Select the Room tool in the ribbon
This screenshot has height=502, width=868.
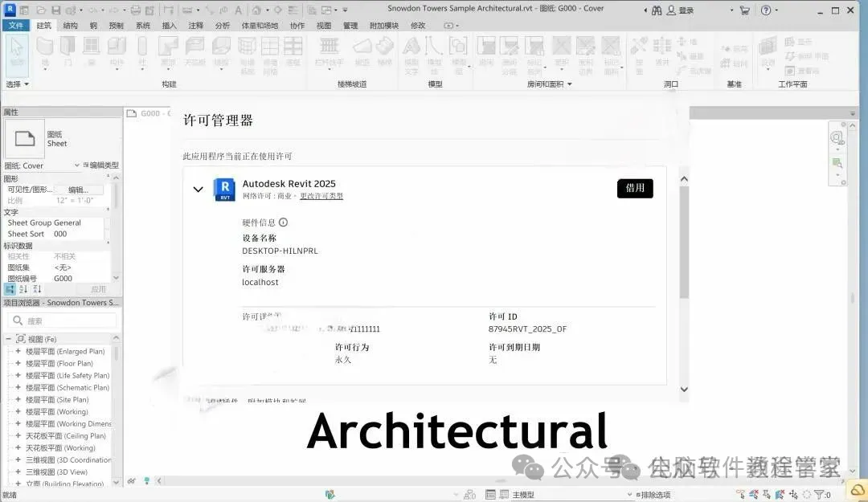[x=486, y=51]
